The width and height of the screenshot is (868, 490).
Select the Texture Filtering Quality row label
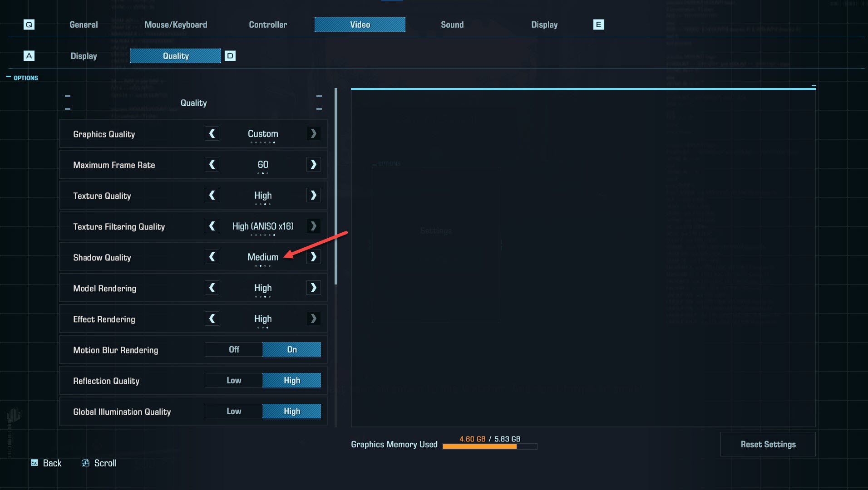[x=119, y=226]
